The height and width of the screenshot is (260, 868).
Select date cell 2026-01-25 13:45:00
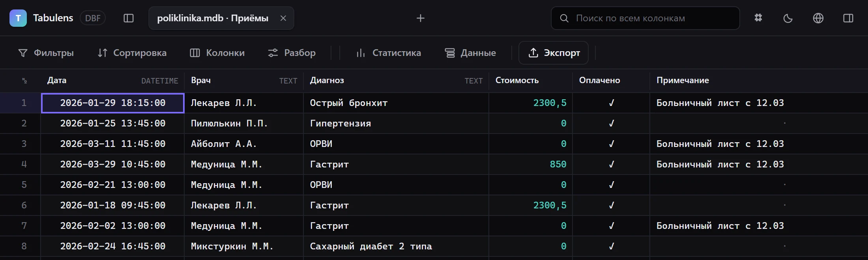click(x=112, y=124)
